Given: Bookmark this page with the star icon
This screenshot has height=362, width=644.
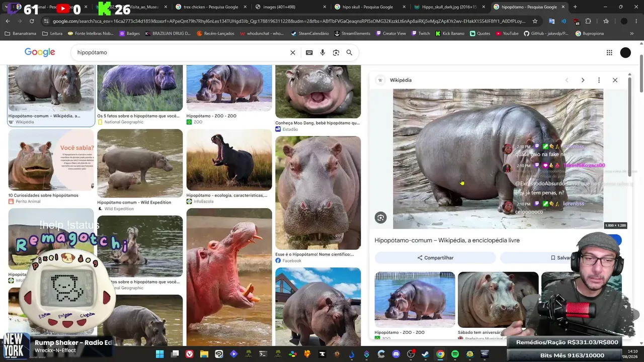Looking at the screenshot, I should pyautogui.click(x=535, y=21).
